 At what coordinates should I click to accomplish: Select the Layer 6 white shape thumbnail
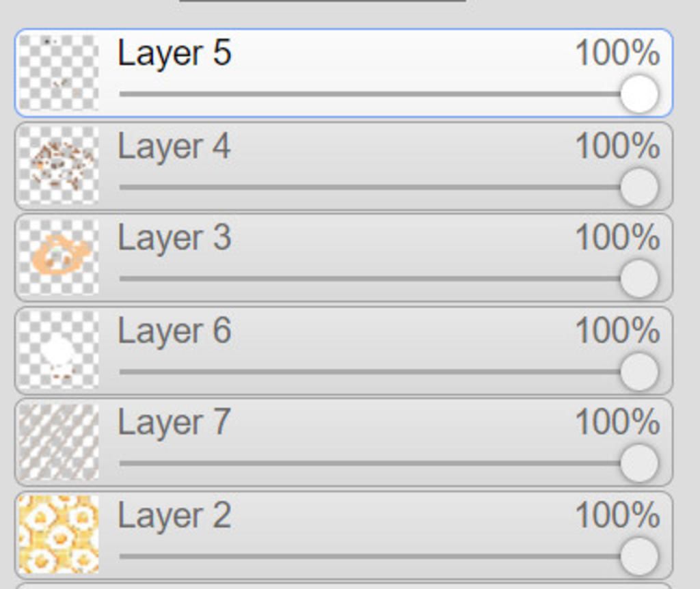click(59, 350)
